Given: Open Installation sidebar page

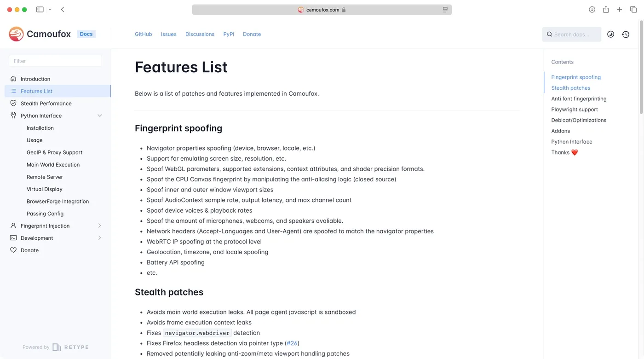Looking at the screenshot, I should [40, 128].
